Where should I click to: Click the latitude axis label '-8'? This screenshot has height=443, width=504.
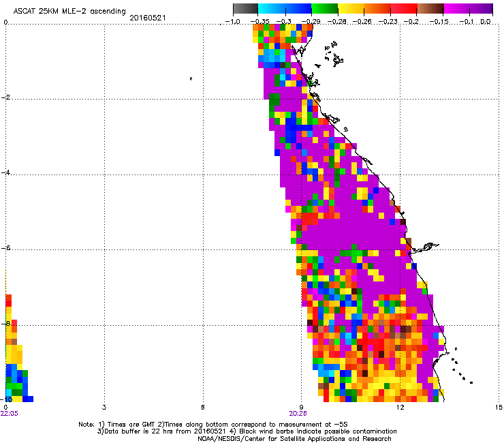click(x=5, y=324)
